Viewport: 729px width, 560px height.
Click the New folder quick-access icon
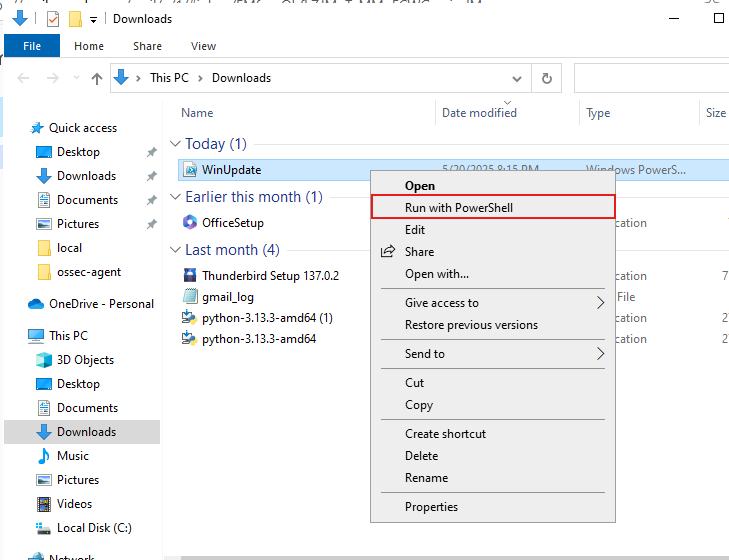point(75,19)
